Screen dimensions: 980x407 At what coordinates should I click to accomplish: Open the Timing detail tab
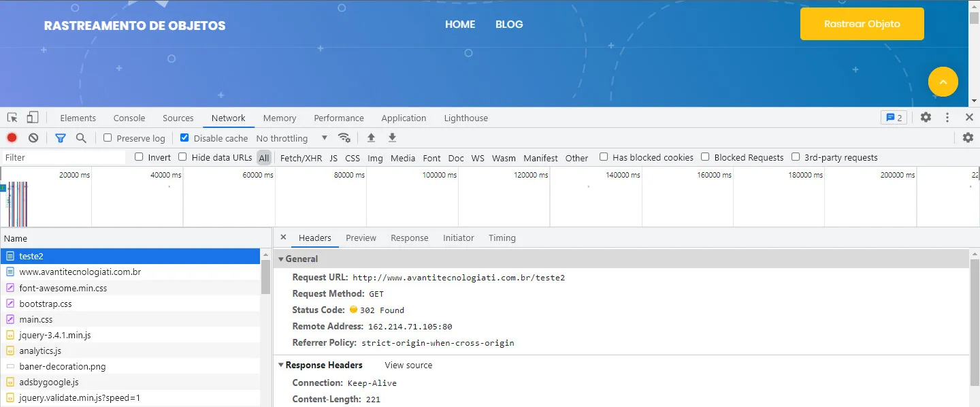(502, 238)
